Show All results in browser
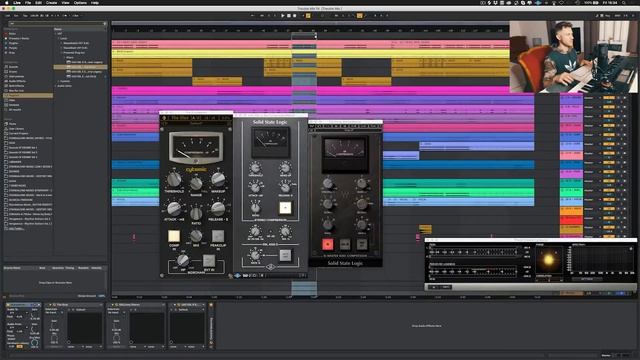The image size is (640, 360). tap(15, 110)
